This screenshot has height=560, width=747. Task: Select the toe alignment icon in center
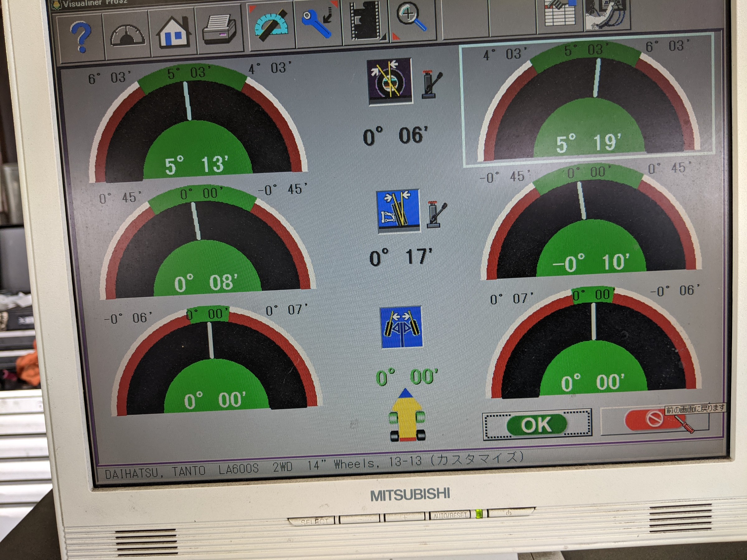pos(402,327)
